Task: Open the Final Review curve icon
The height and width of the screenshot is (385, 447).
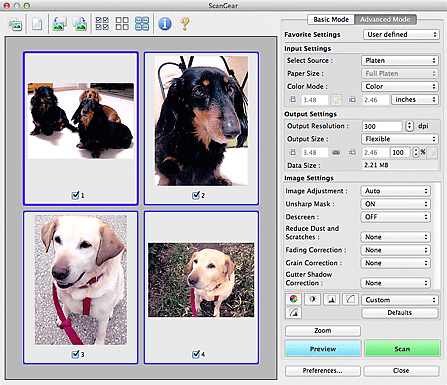Action: [x=293, y=312]
